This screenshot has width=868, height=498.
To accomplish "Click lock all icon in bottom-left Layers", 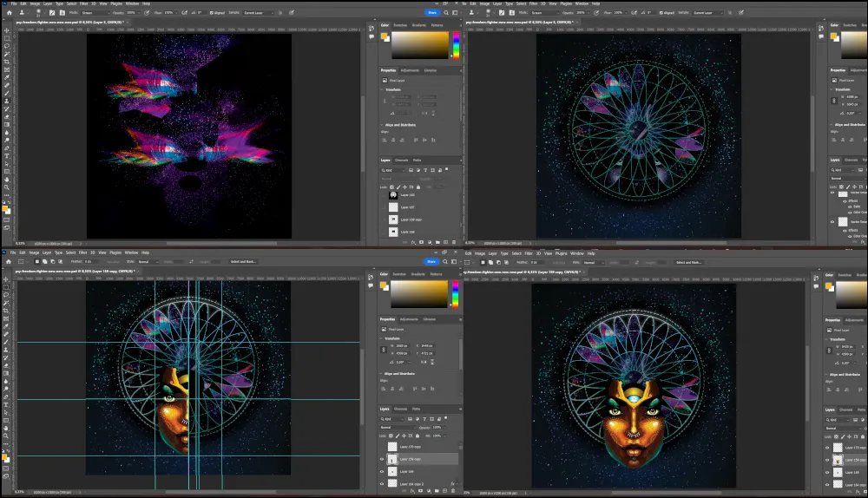I will coord(418,436).
